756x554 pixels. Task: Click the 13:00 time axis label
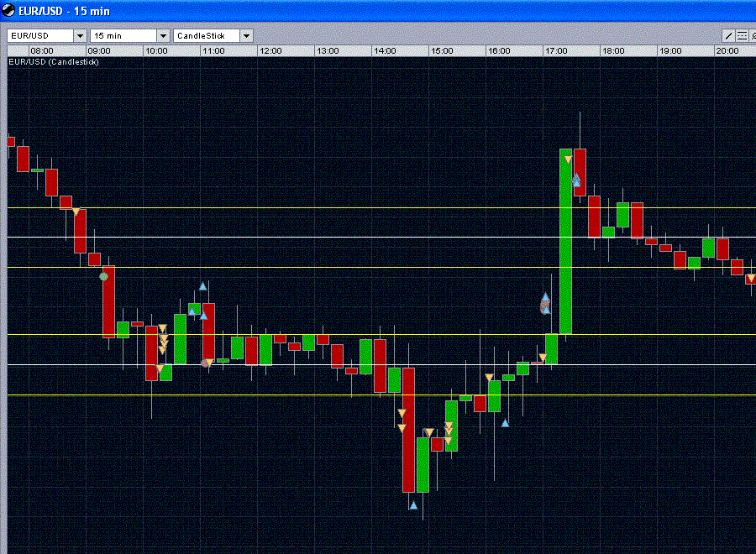point(328,50)
